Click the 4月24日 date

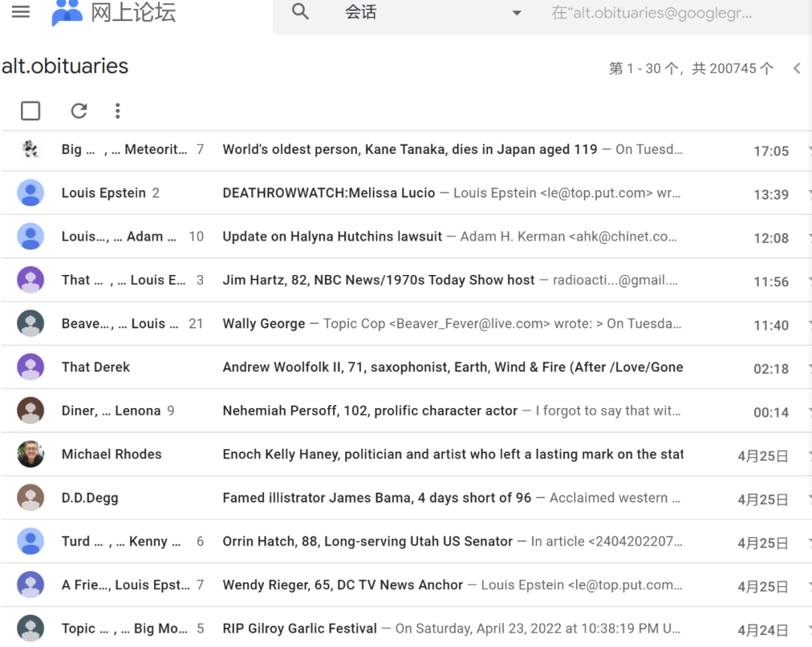pos(763,630)
